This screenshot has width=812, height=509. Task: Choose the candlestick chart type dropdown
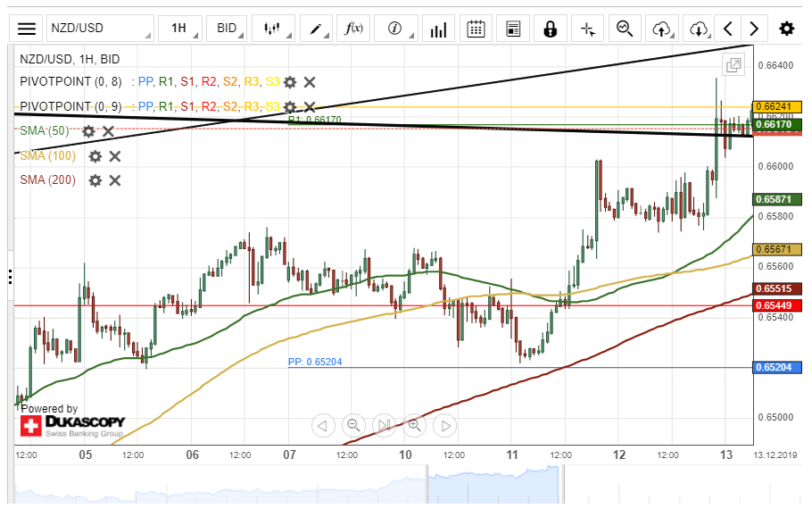click(273, 29)
